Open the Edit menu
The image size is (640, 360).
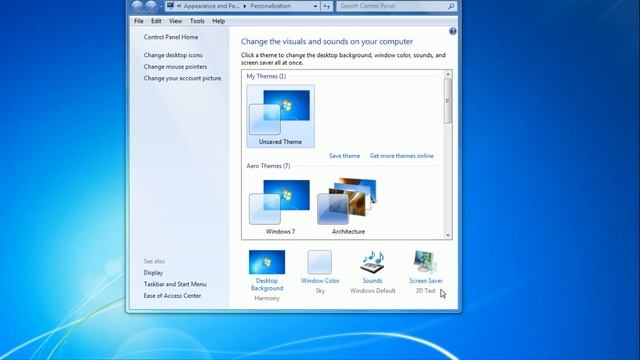click(156, 21)
